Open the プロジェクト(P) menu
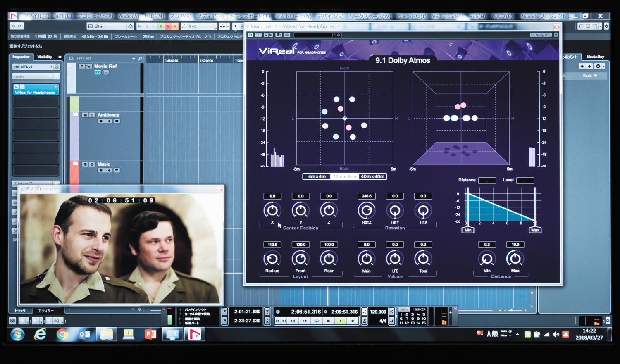This screenshot has height=364, width=620. [95, 16]
